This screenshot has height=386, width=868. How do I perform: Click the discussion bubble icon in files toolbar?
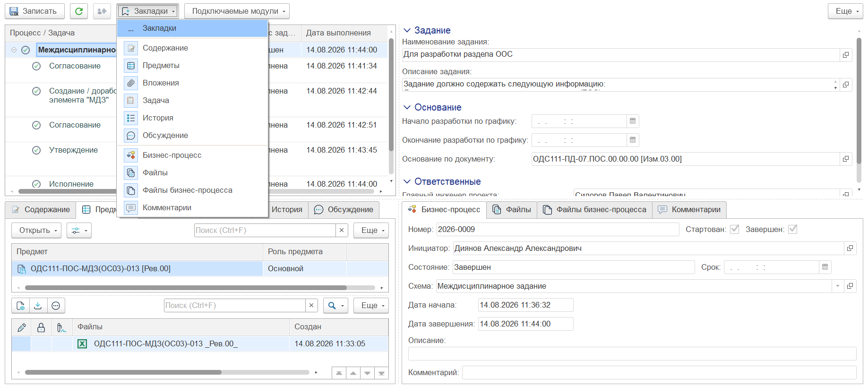[x=56, y=306]
